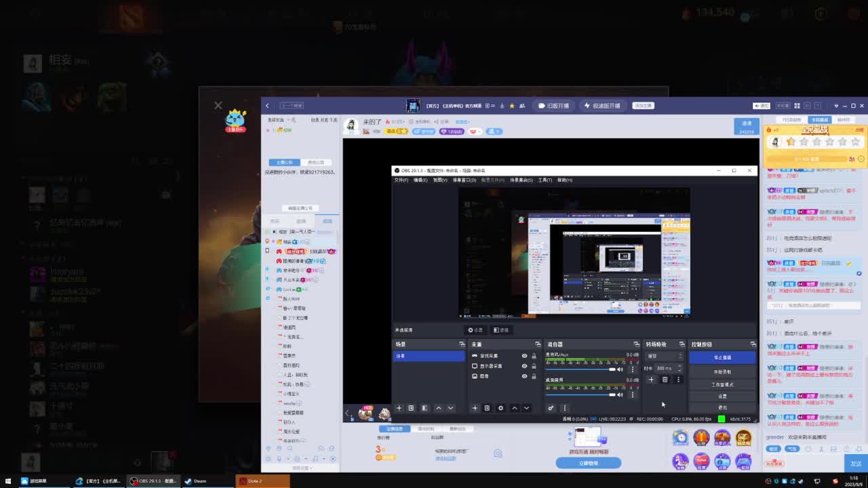Image resolution: width=868 pixels, height=488 pixels.
Task: Pop out the 转场特效 dock panel
Action: point(682,344)
